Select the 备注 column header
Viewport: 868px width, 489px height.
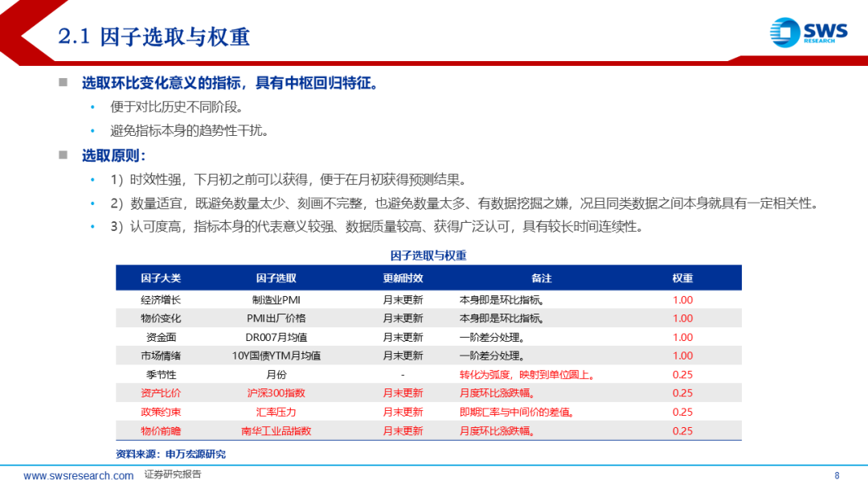point(541,278)
